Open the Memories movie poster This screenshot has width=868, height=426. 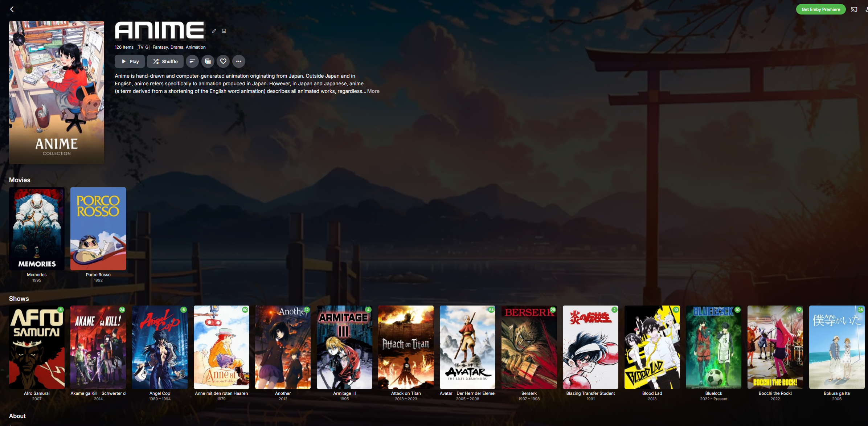[x=37, y=229]
